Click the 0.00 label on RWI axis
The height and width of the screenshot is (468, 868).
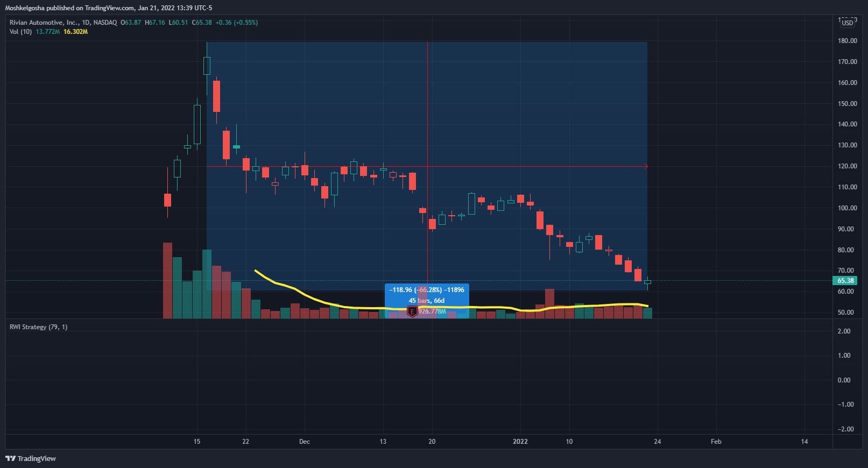coord(844,380)
